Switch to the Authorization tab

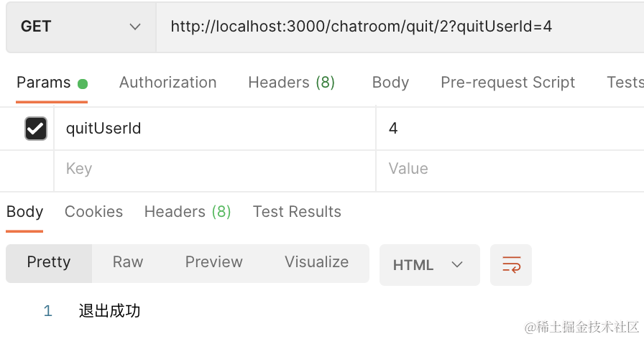[x=167, y=83]
